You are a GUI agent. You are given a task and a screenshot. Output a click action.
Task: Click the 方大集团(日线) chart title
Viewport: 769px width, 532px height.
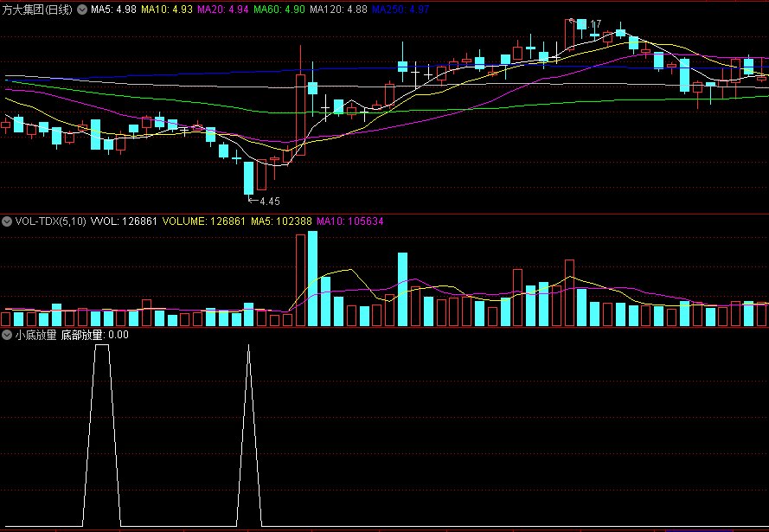(x=37, y=10)
